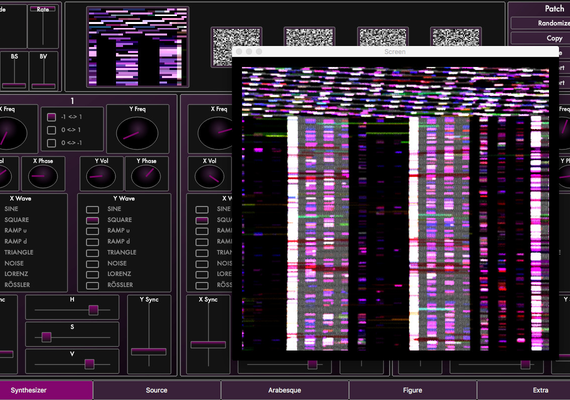Select the second QR-pattern thumbnail

point(309,37)
